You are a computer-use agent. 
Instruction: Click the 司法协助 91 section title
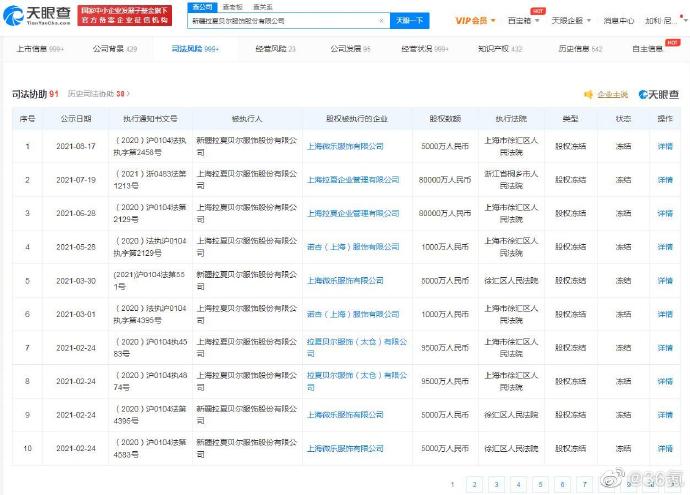click(x=35, y=94)
